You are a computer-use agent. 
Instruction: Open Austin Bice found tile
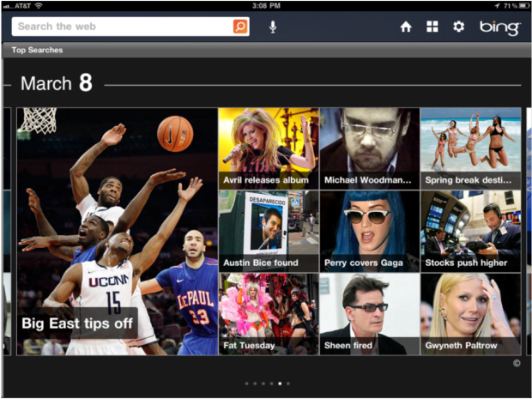click(268, 231)
